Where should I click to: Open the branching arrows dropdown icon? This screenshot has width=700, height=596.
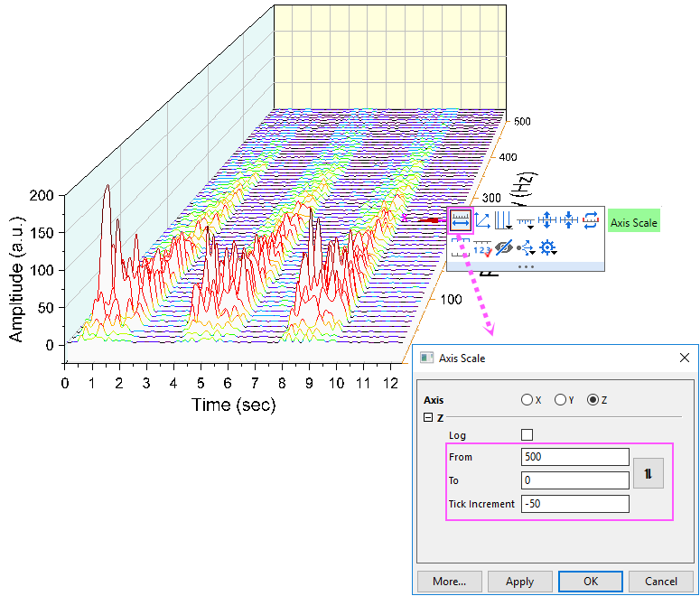526,247
